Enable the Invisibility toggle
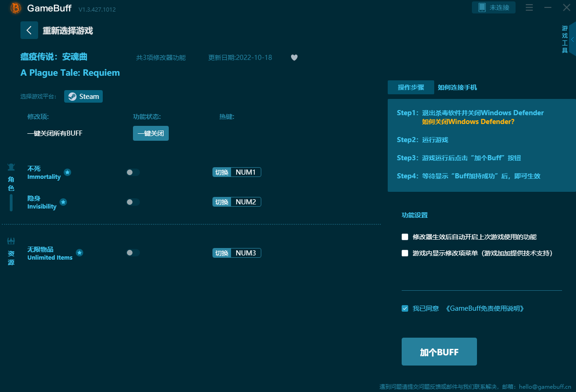This screenshot has width=576, height=392. [132, 202]
